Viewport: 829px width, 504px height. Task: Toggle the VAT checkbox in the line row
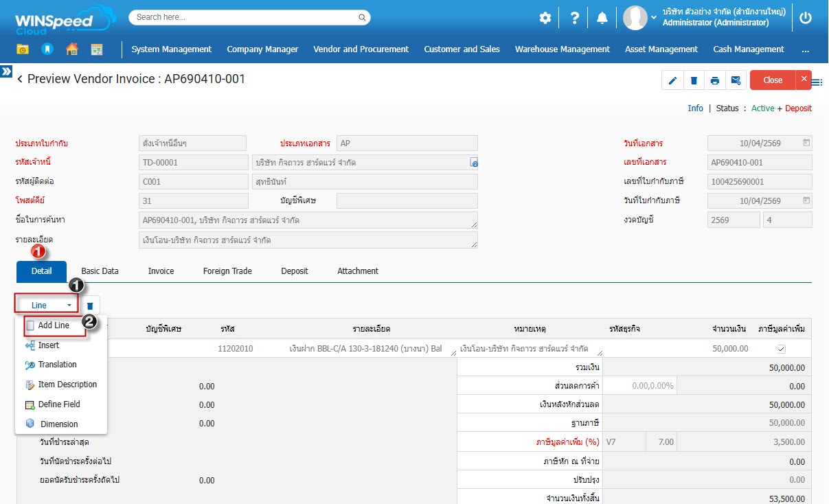coord(781,349)
